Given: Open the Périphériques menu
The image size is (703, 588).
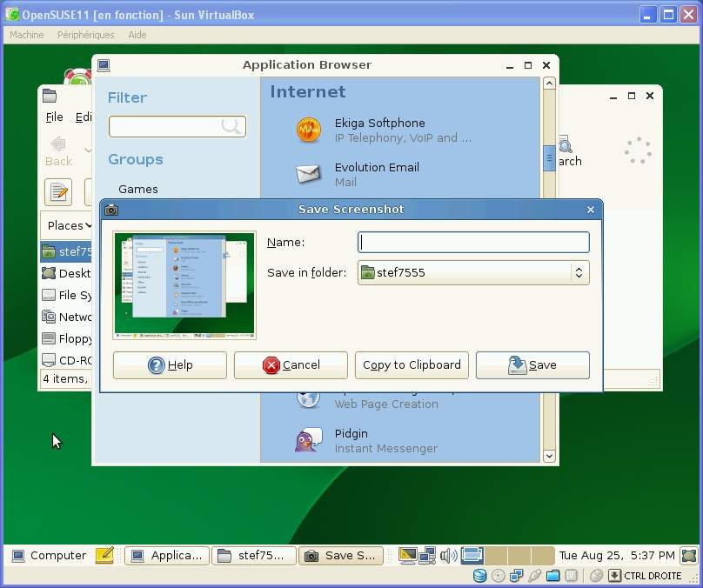Looking at the screenshot, I should tap(85, 35).
